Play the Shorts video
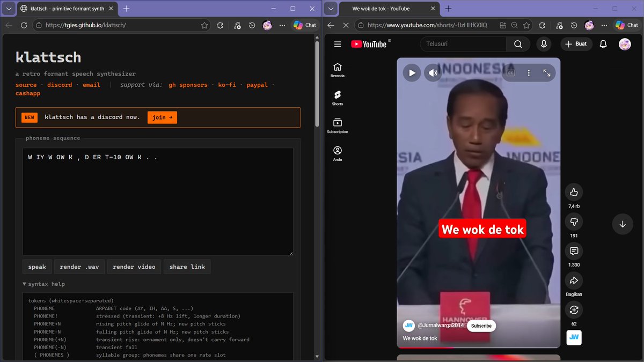 pos(412,73)
